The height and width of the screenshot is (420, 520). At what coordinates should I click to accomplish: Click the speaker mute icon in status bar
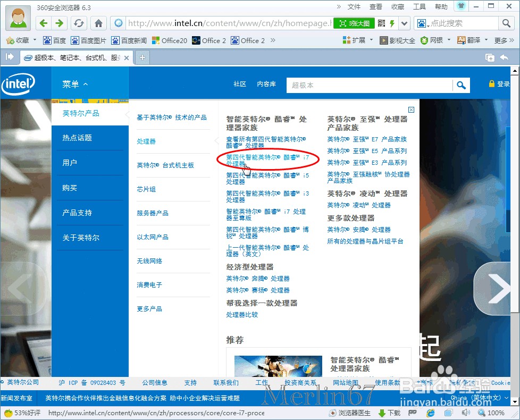pos(466,413)
